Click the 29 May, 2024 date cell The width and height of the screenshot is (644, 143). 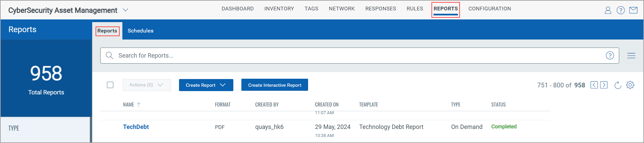(x=333, y=127)
